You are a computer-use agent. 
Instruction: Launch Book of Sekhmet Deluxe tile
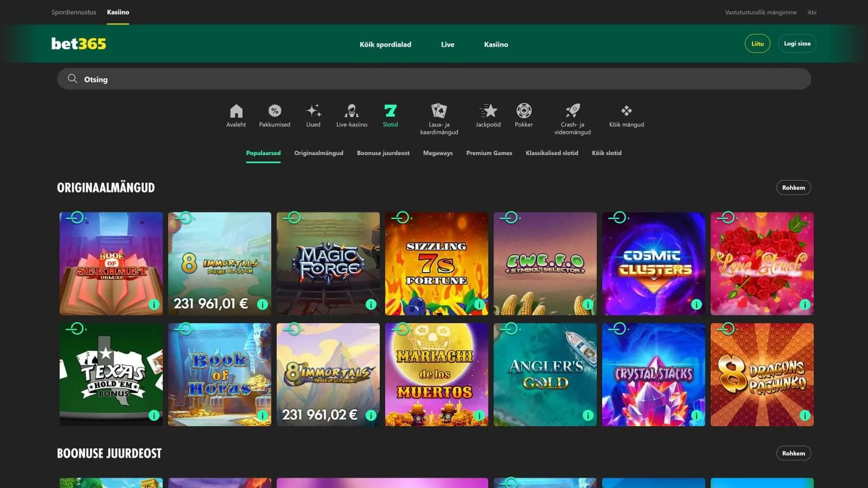111,264
